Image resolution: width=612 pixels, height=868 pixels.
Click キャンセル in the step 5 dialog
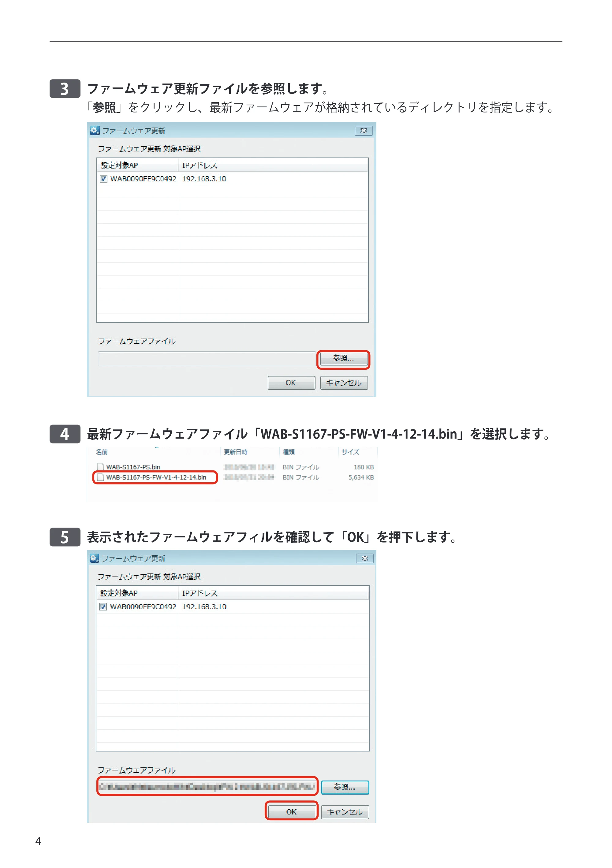point(345,812)
